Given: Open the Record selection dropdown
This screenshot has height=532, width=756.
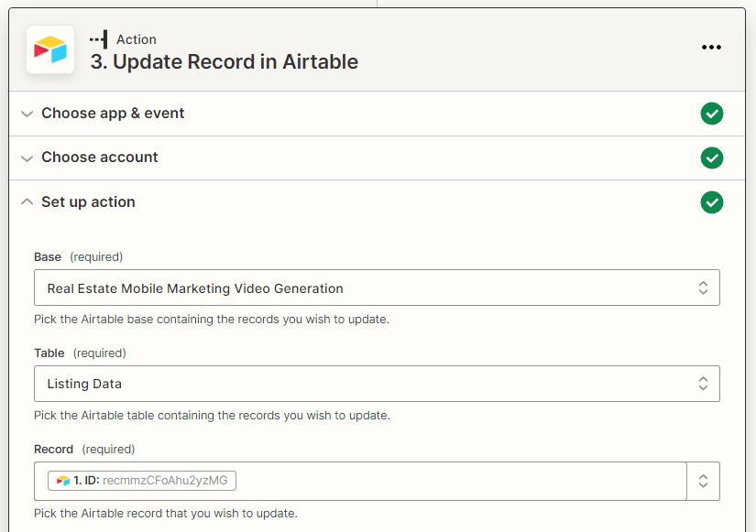Looking at the screenshot, I should (x=703, y=481).
